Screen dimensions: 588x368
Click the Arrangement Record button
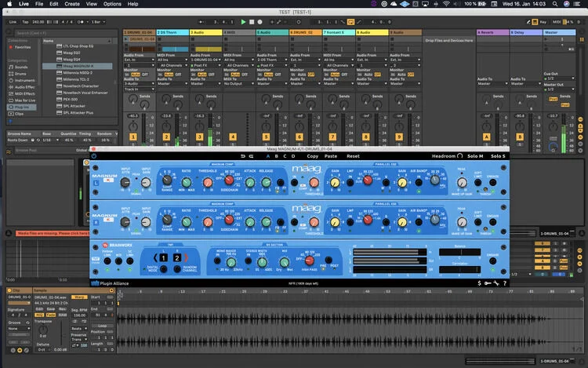(260, 22)
